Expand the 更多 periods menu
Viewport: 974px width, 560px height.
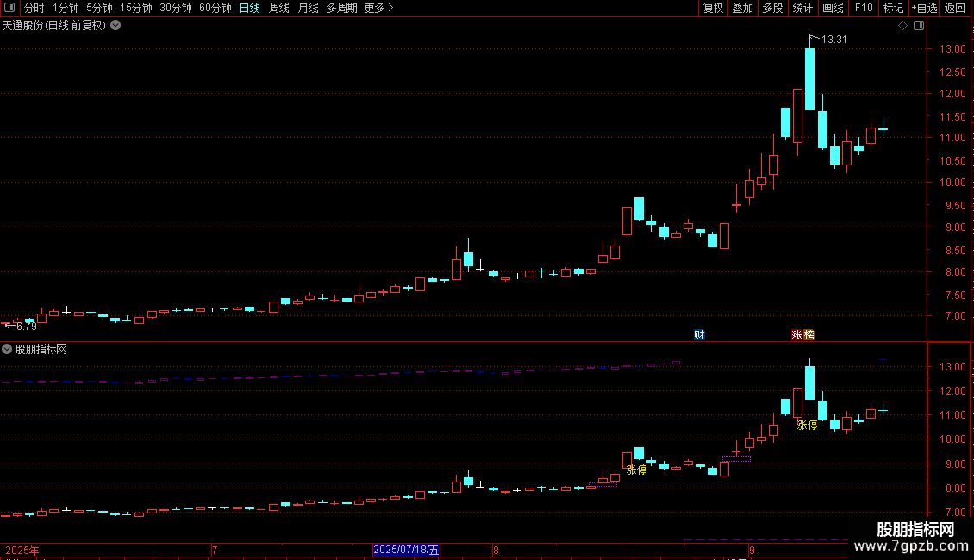[378, 8]
